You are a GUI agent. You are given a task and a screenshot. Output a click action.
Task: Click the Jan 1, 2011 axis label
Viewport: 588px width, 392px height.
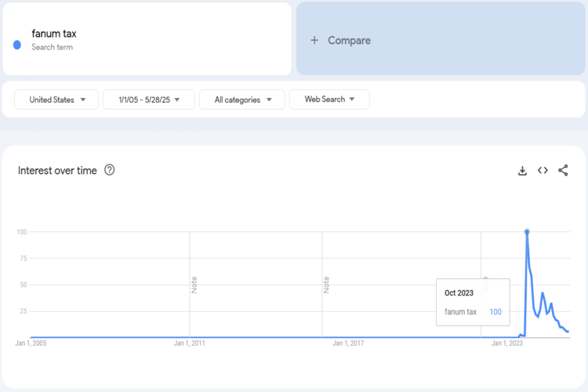(x=190, y=343)
